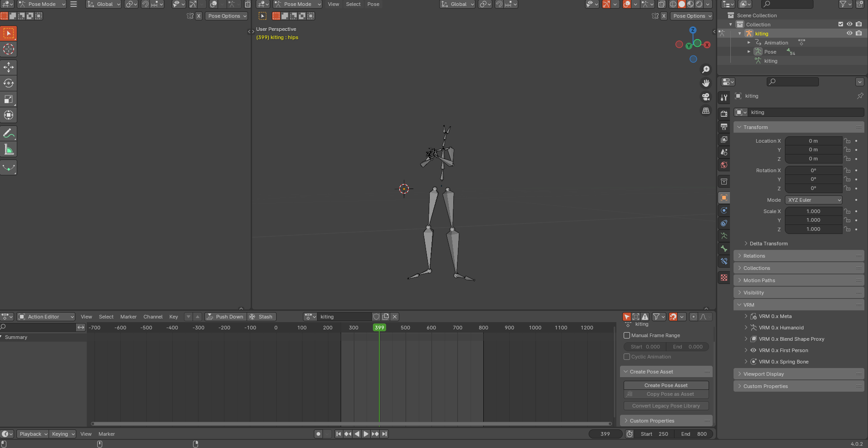Image resolution: width=868 pixels, height=448 pixels.
Task: Click the timeline horizontal scrollbar
Action: 352,424
